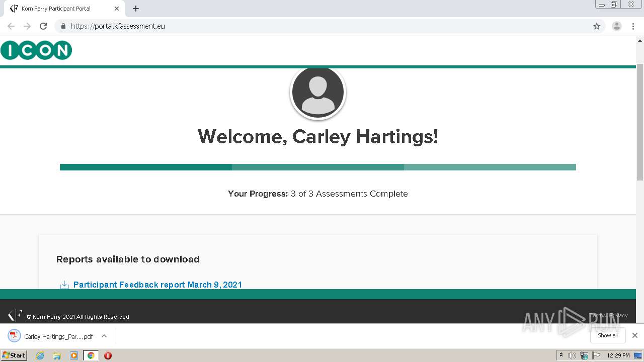Open the Chrome profile avatar menu
The image size is (644, 362).
[617, 26]
